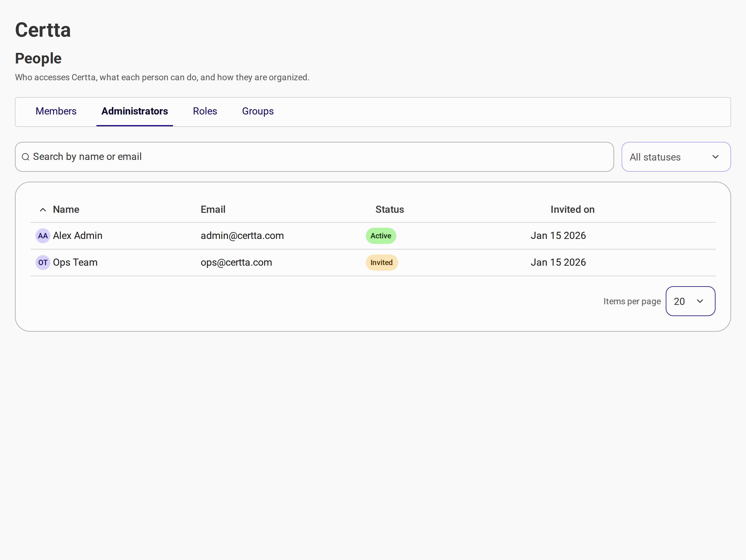Open the All statuses filter dropdown
Screen dimensions: 746x560
pos(676,157)
